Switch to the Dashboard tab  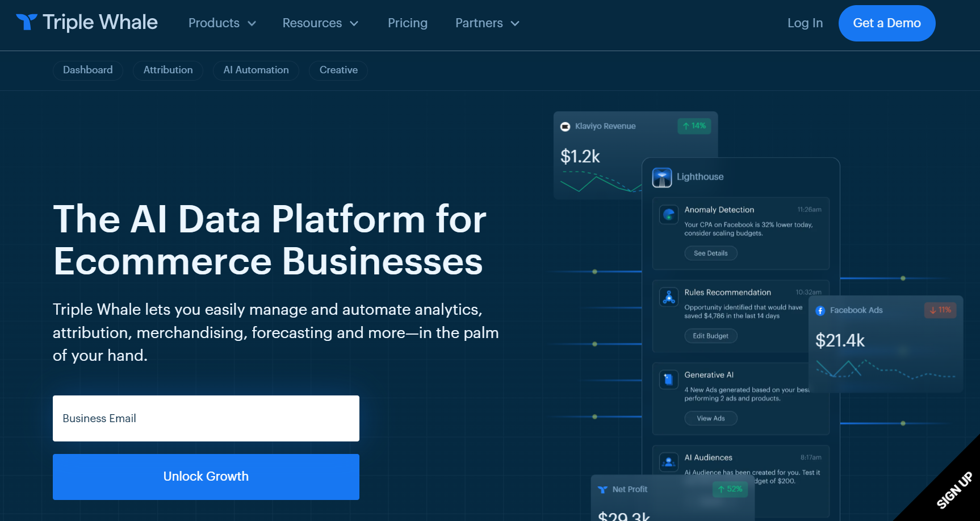[88, 70]
